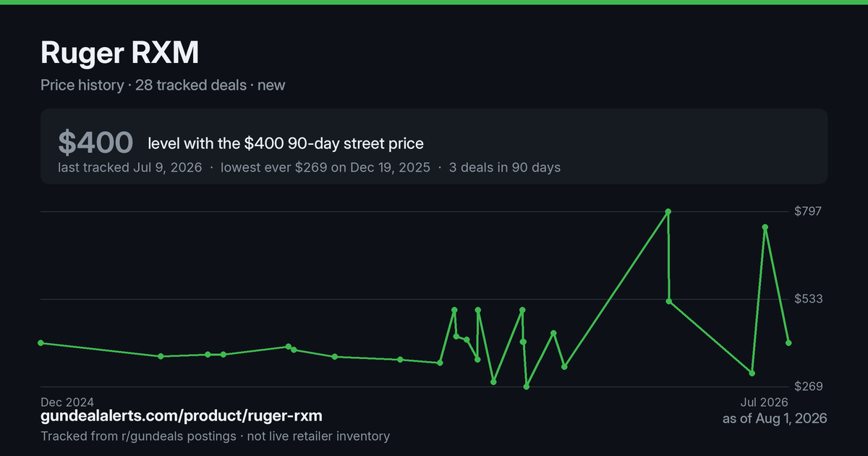Open the gundealalerts.com/product/ruger-rxm link

[x=182, y=416]
